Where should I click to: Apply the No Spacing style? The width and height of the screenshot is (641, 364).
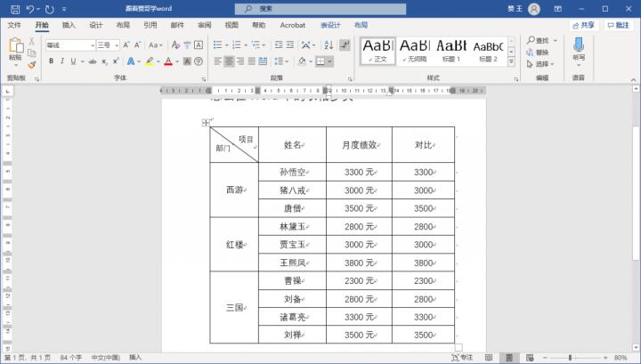point(415,51)
